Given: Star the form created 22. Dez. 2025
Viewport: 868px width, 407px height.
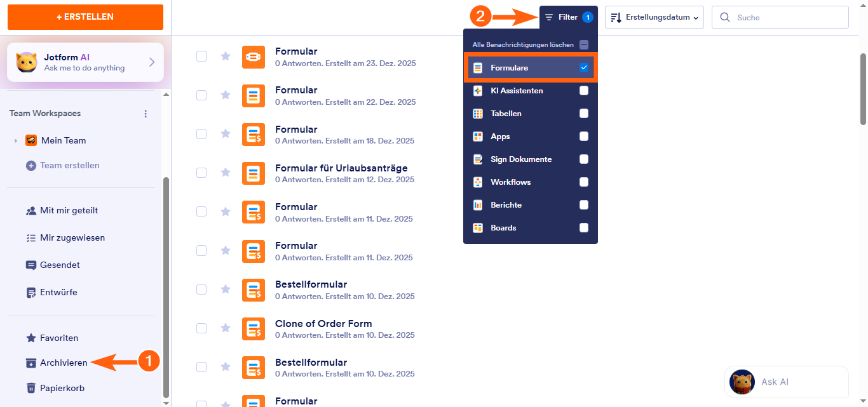Looking at the screenshot, I should tap(225, 95).
